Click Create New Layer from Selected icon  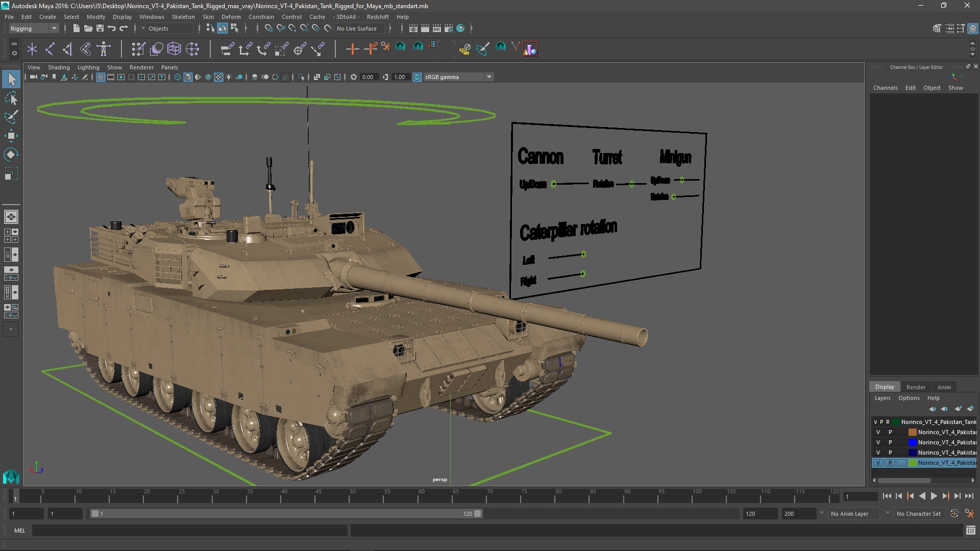click(970, 409)
